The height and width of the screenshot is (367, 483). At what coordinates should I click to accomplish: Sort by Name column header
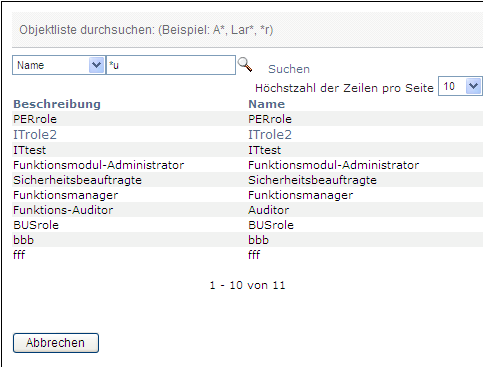click(267, 104)
